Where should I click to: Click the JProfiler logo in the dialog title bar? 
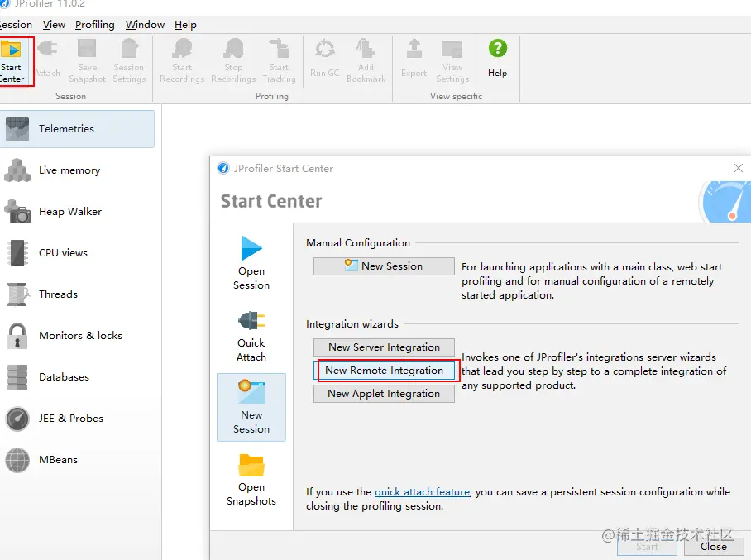[x=223, y=168]
